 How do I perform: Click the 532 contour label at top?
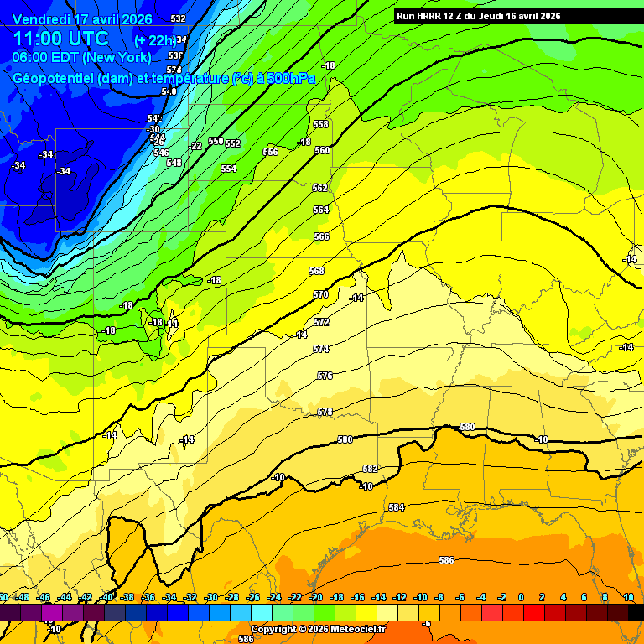point(178,18)
